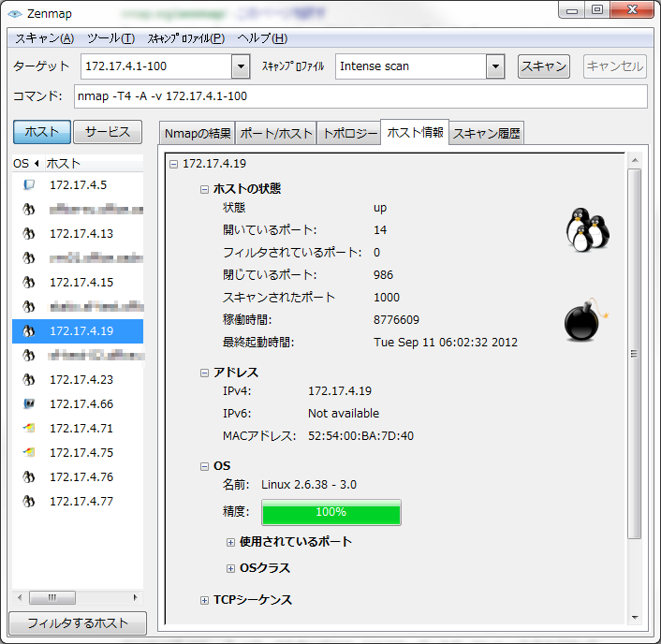The height and width of the screenshot is (644, 661).
Task: Select host 172.17.4.66 in list
Action: [x=78, y=403]
